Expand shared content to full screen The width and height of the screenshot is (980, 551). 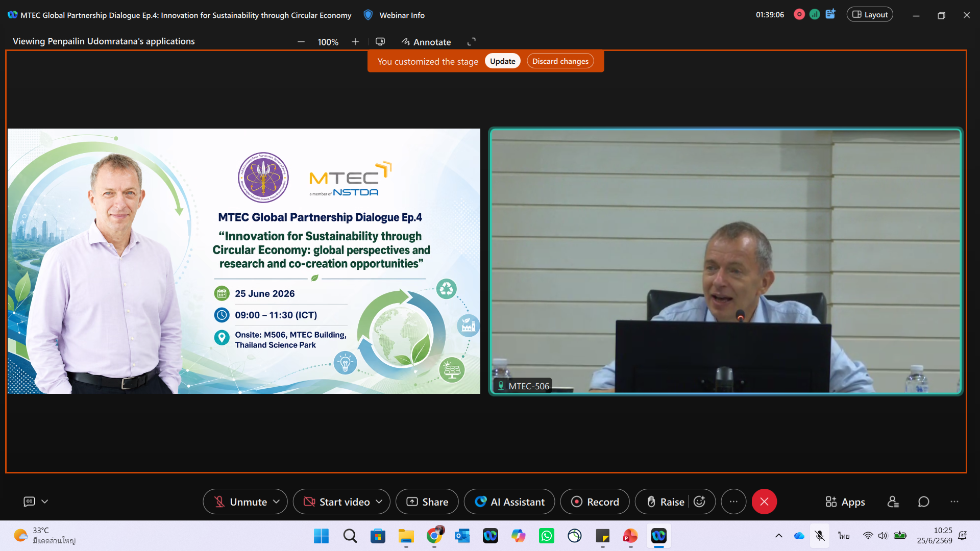pos(472,42)
